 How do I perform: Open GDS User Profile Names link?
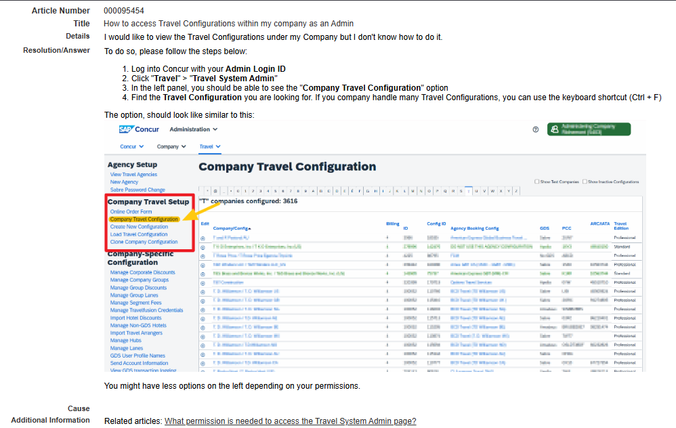click(x=138, y=356)
